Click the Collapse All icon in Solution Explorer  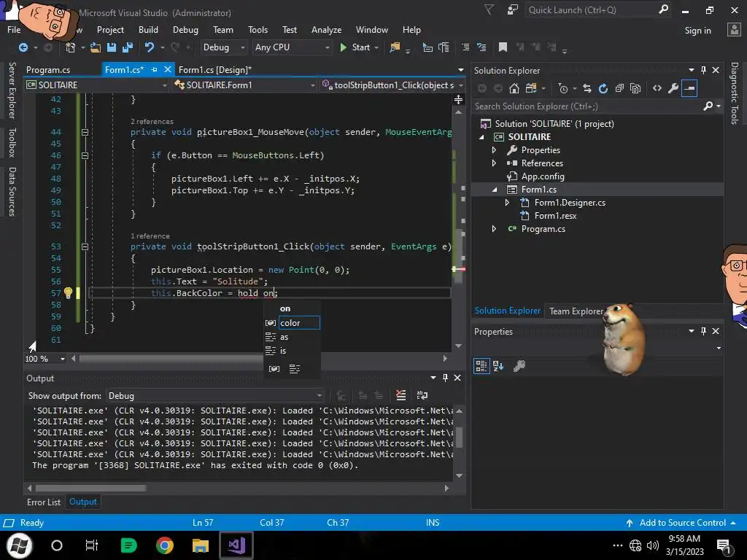[x=619, y=88]
